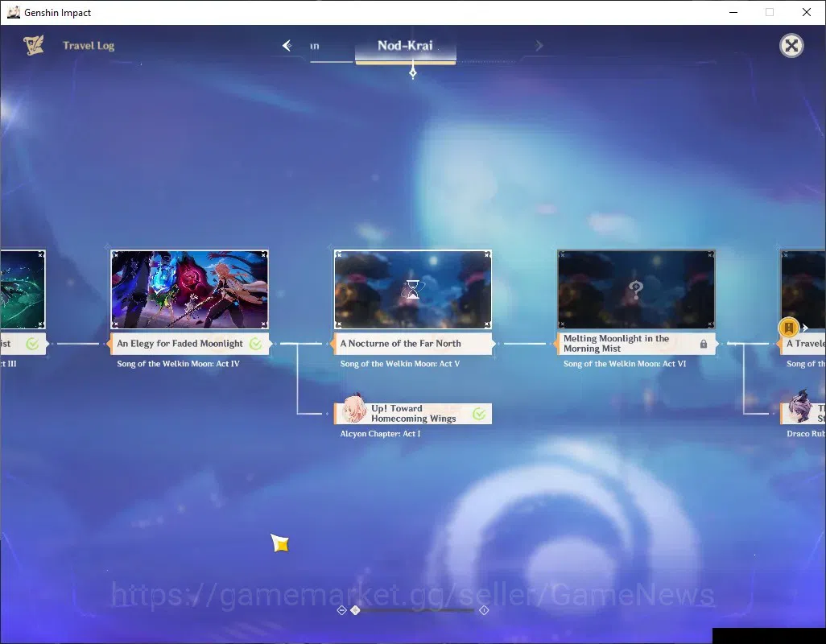Click the timeline scroll slider handle at bottom

[356, 609]
